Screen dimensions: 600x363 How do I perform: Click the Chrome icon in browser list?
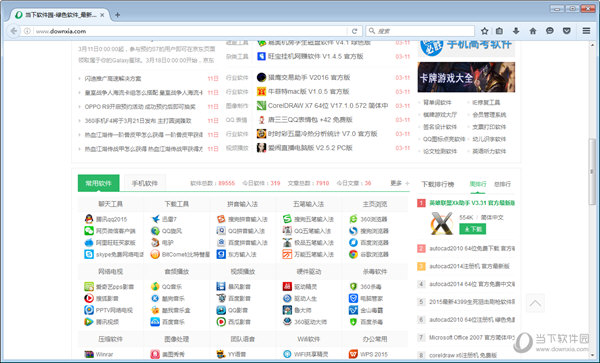click(353, 254)
